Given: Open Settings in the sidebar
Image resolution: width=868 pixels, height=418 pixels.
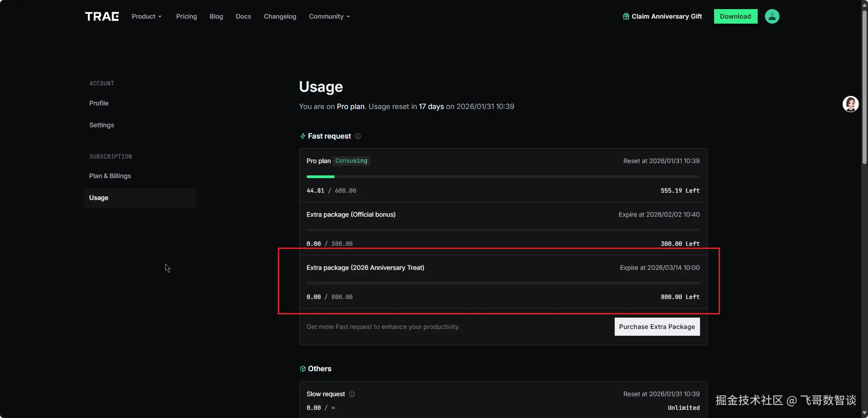Looking at the screenshot, I should tap(102, 125).
